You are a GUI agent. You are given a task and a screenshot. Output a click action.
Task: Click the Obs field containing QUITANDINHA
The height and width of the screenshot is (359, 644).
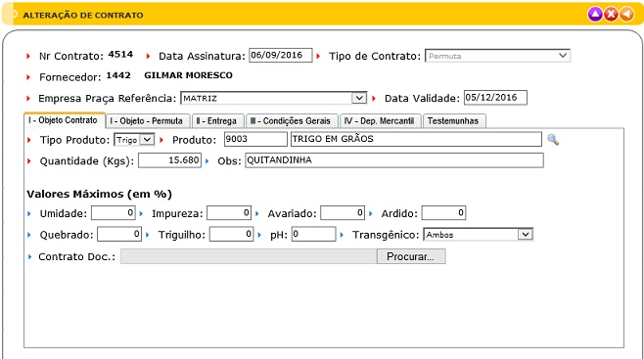point(394,160)
